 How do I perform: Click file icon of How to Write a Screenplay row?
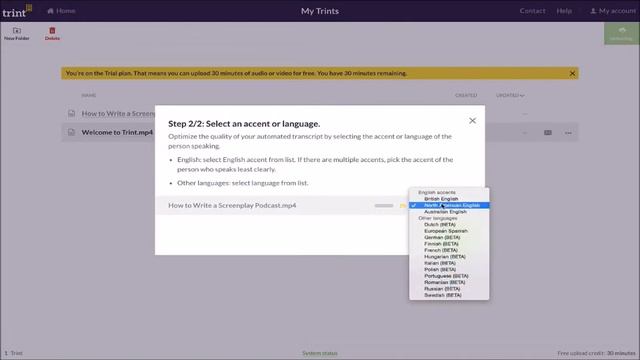(71, 113)
